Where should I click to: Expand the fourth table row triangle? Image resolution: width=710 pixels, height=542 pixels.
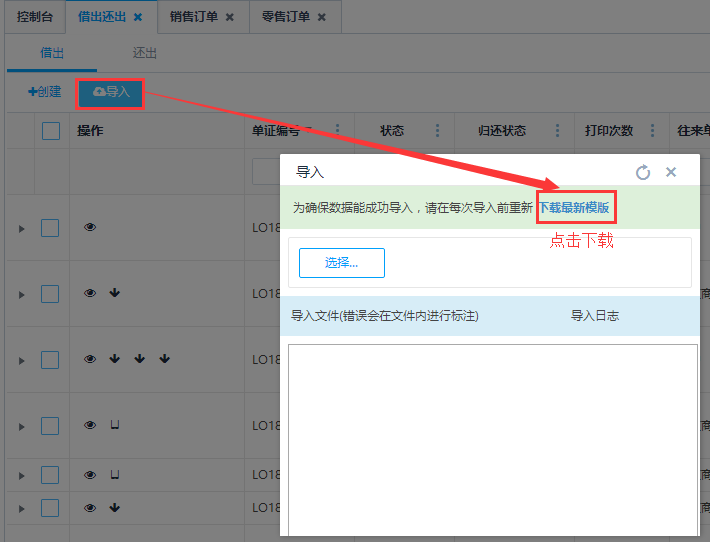pos(21,426)
